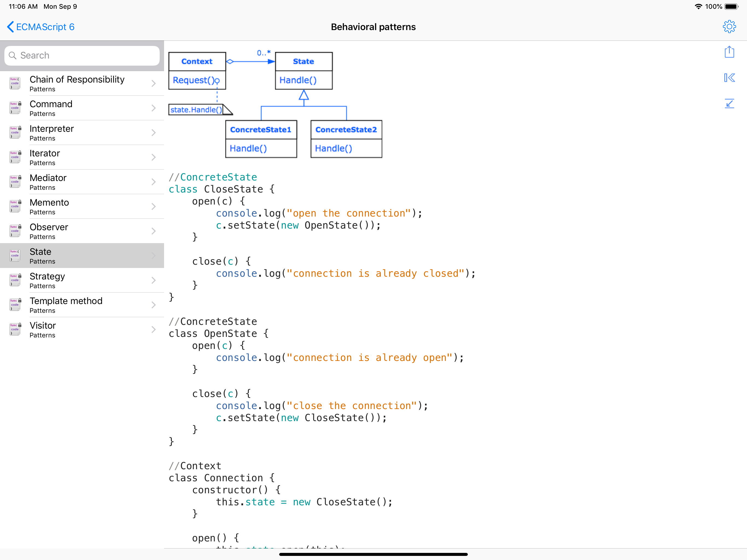Image resolution: width=747 pixels, height=560 pixels.
Task: Click the State class box in diagram
Action: [303, 62]
